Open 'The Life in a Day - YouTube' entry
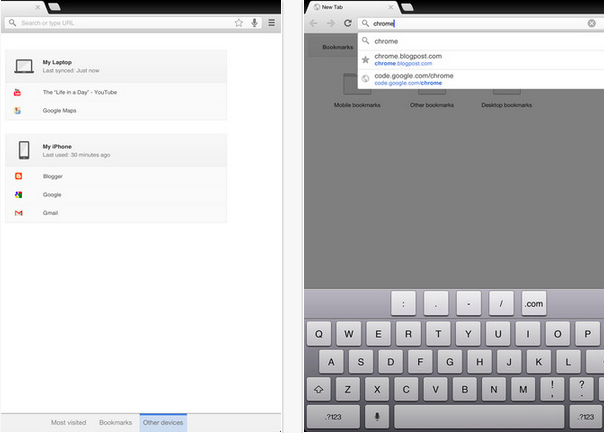 coord(116,92)
